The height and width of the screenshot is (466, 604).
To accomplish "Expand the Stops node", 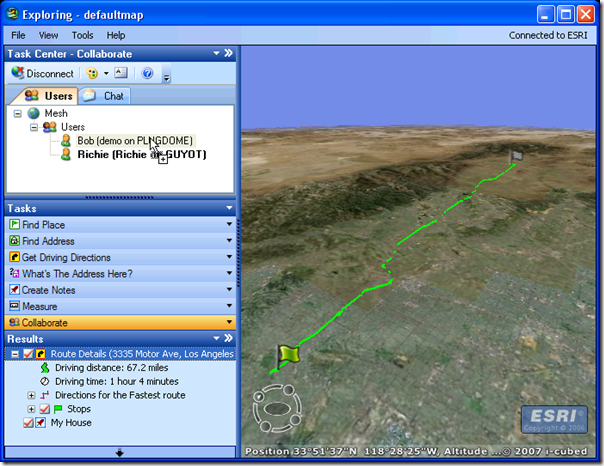I will point(32,409).
